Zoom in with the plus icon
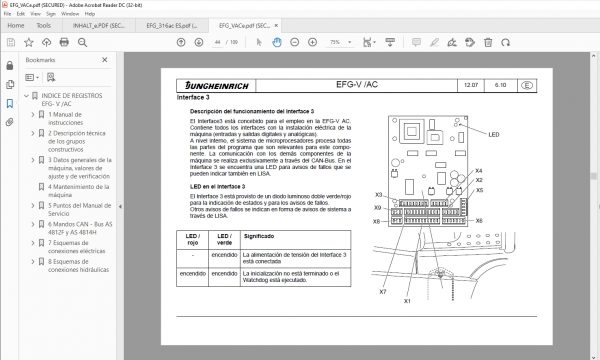The height and width of the screenshot is (360, 600). 312,42
